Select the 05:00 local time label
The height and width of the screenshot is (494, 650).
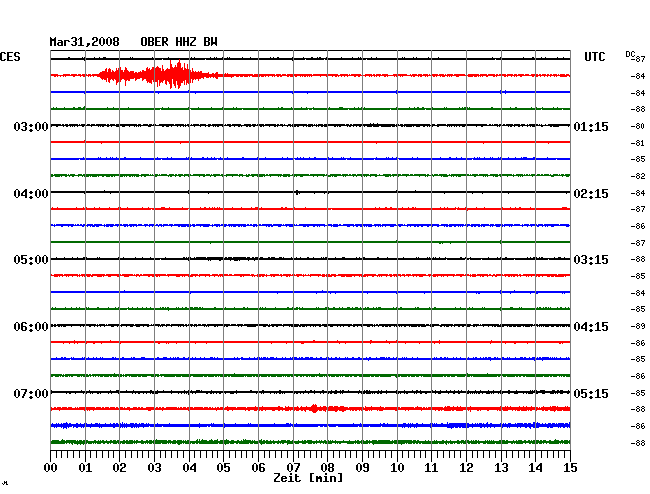click(x=31, y=260)
